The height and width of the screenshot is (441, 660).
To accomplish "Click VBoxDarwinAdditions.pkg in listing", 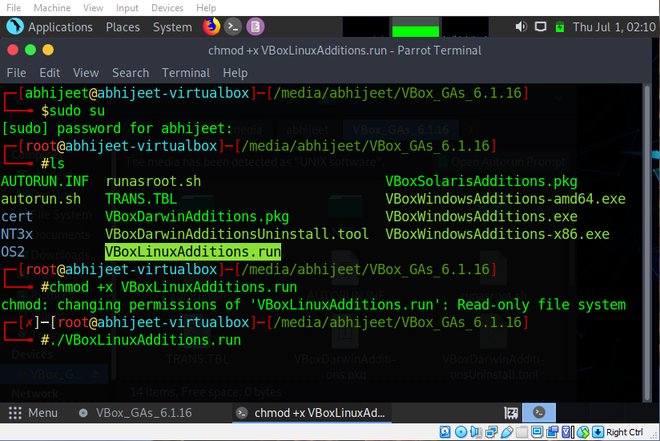I will click(x=197, y=216).
